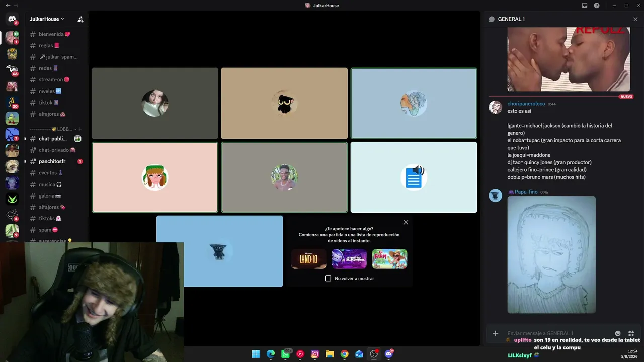Switch to the server with 66 notifications
644x362 pixels.
12,70
